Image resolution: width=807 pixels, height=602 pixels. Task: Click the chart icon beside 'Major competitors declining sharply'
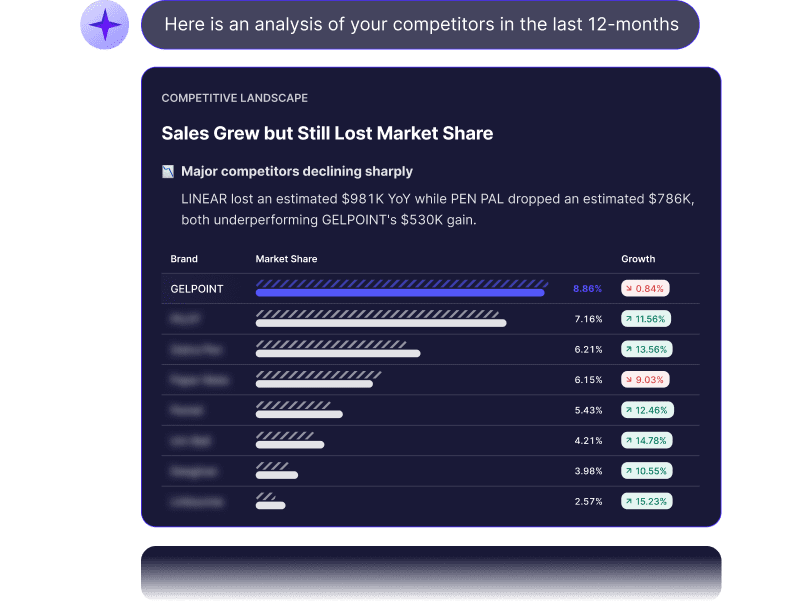[x=168, y=171]
